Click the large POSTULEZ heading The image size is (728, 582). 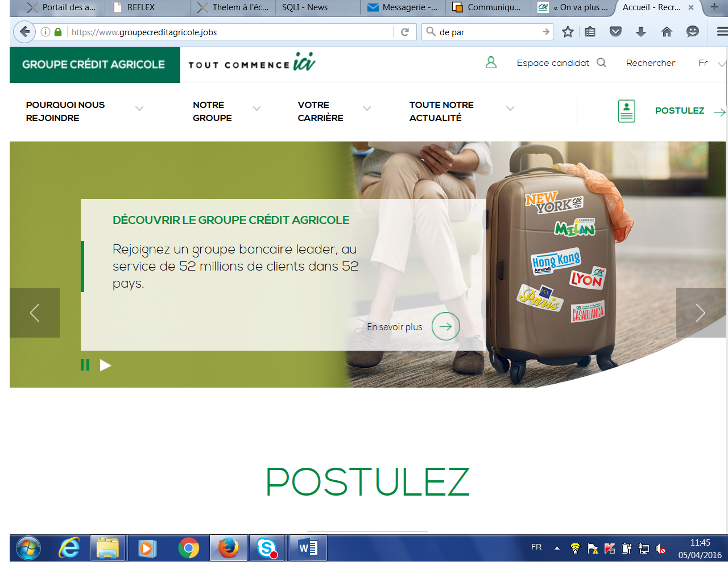click(367, 482)
